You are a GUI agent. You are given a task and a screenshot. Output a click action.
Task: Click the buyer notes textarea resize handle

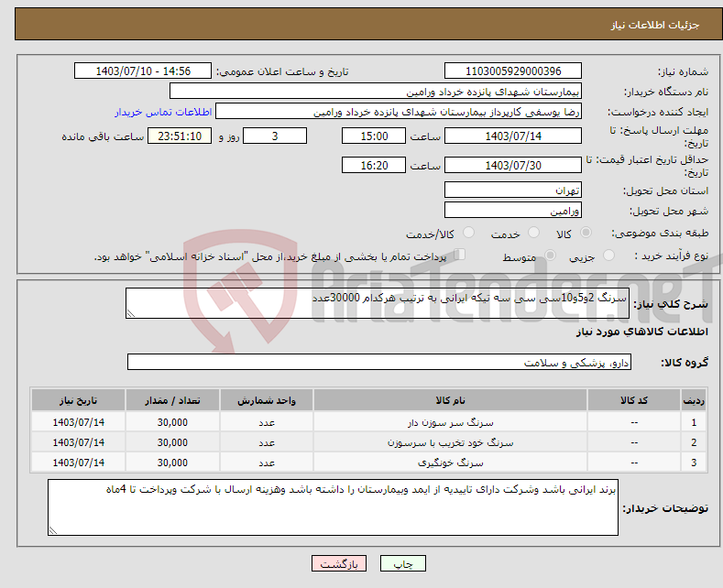pyautogui.click(x=53, y=530)
